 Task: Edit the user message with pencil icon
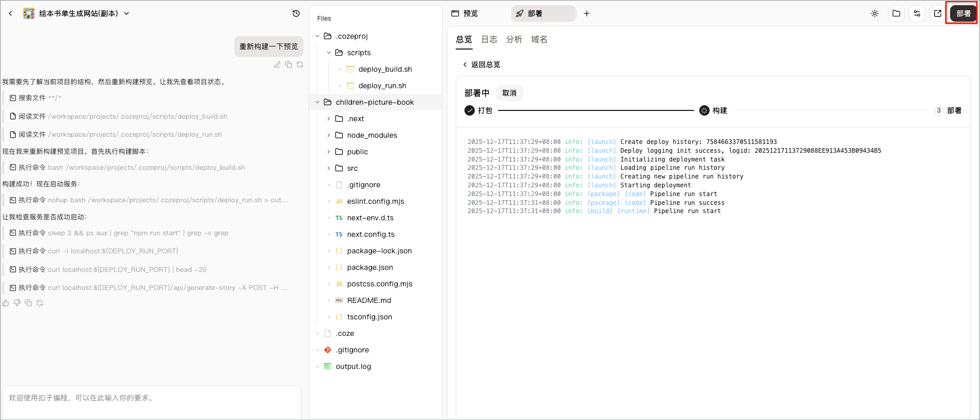pos(277,64)
